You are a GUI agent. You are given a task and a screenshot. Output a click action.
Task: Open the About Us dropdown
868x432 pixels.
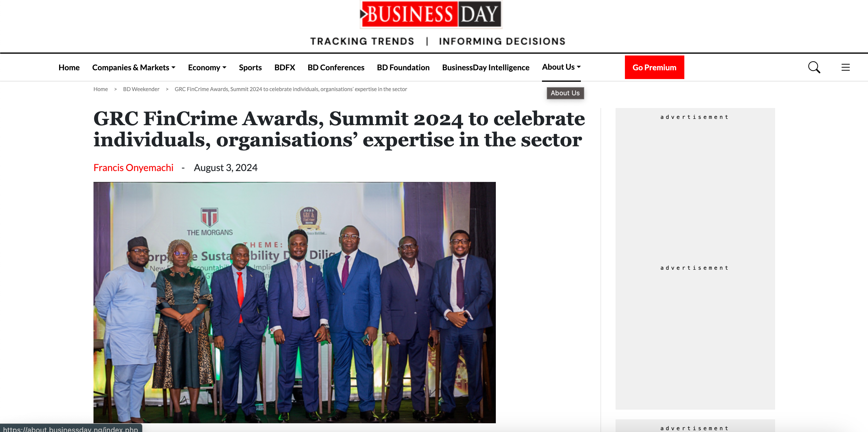[x=561, y=67]
